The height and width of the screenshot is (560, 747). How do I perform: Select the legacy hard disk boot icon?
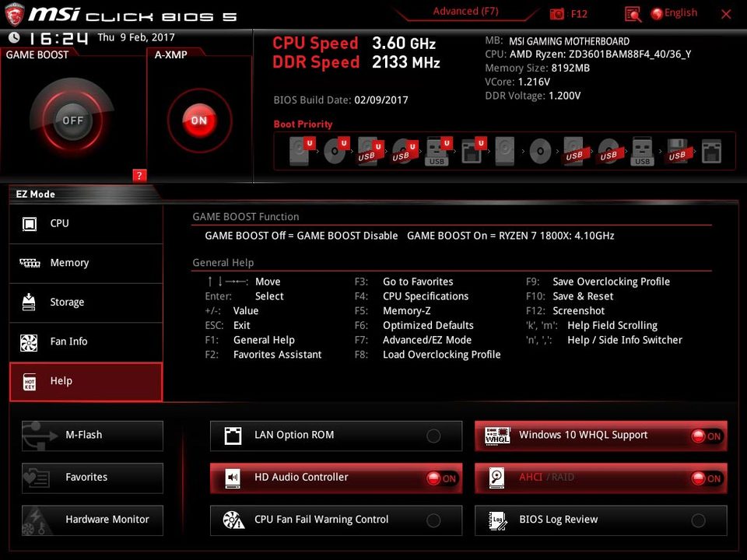[x=505, y=151]
